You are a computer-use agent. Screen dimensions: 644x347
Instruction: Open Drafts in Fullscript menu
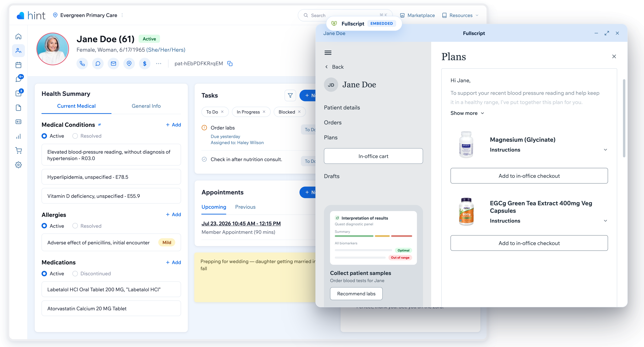[332, 176]
